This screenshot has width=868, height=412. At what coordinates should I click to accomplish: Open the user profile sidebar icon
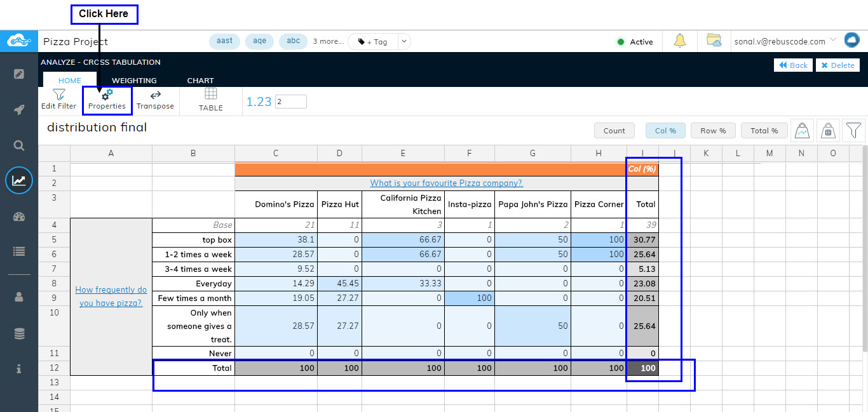tap(19, 296)
